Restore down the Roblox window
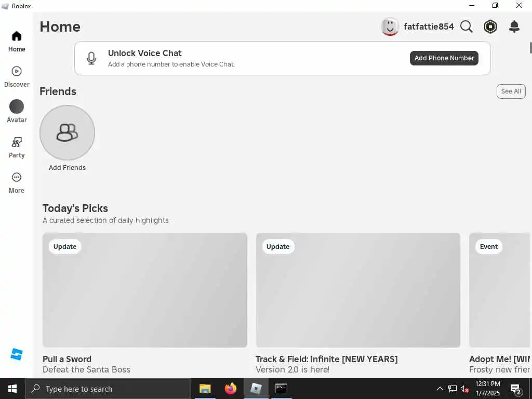 [x=495, y=5]
